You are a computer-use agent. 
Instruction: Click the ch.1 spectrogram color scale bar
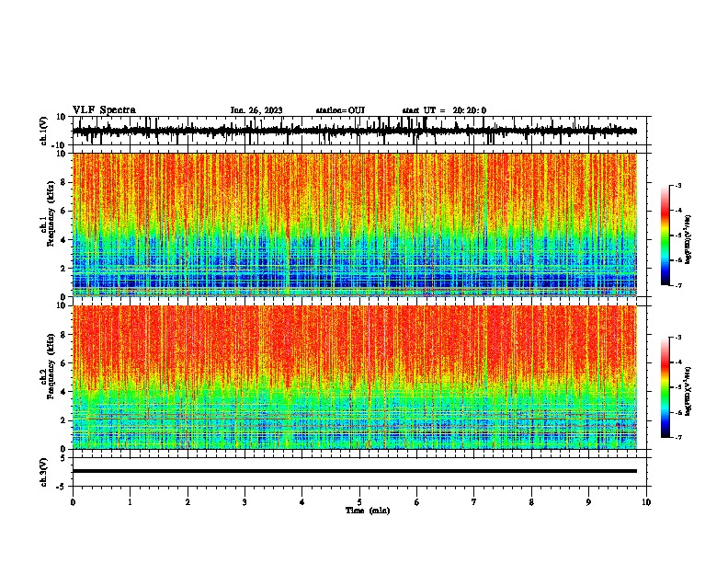point(665,236)
